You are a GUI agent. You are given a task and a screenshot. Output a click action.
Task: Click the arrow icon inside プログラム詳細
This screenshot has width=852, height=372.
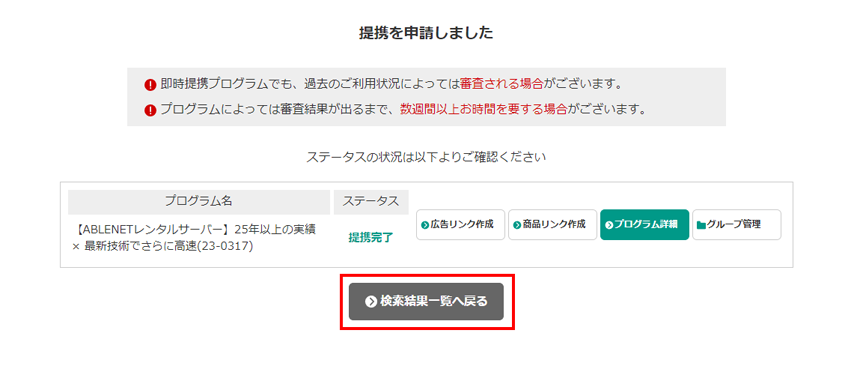[609, 225]
